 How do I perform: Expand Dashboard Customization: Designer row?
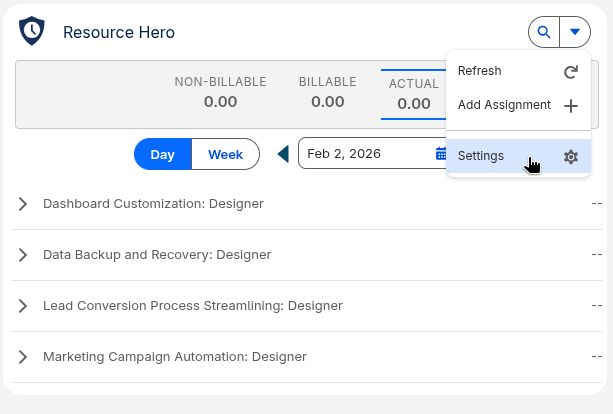(x=23, y=204)
